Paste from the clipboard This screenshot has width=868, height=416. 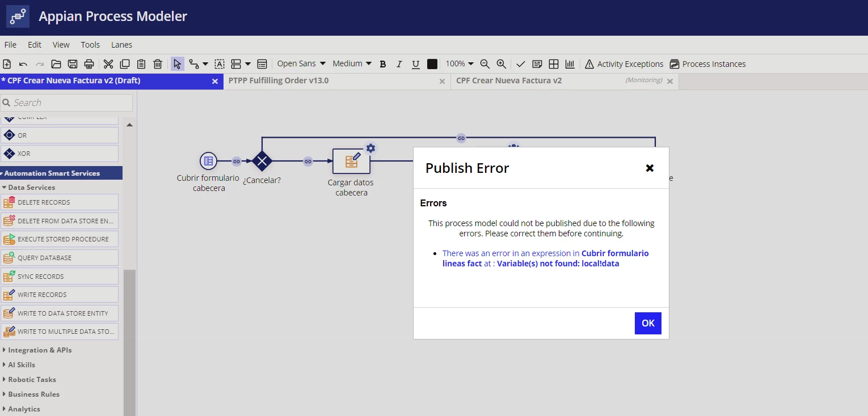[x=141, y=64]
